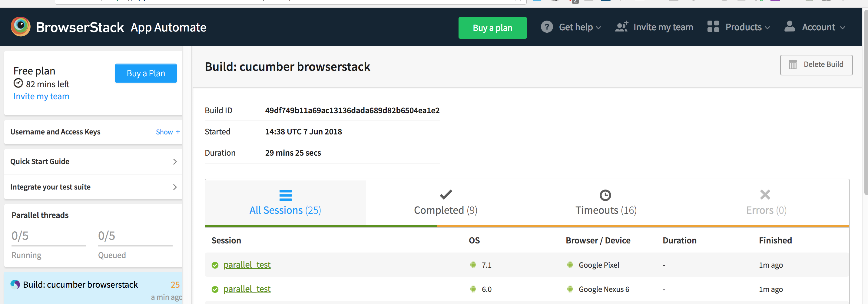This screenshot has height=304, width=868.
Task: Click Invite my team in header
Action: pos(654,27)
